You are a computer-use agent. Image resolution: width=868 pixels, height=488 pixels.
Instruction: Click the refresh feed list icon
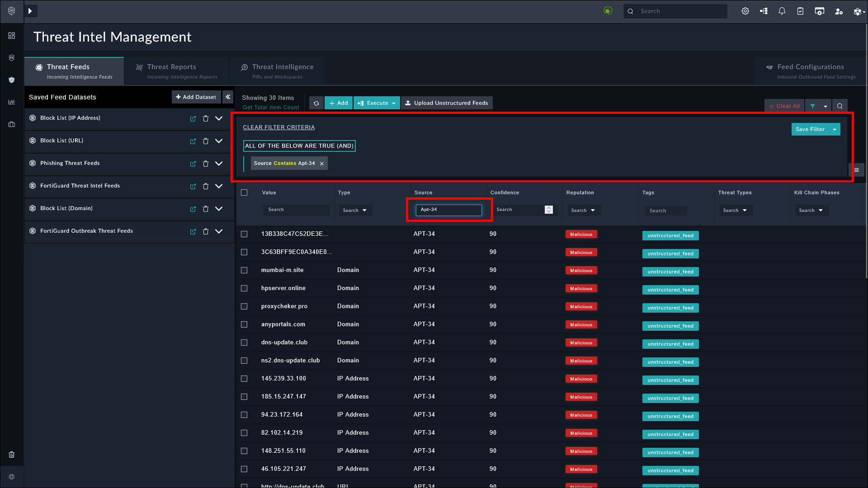point(316,103)
